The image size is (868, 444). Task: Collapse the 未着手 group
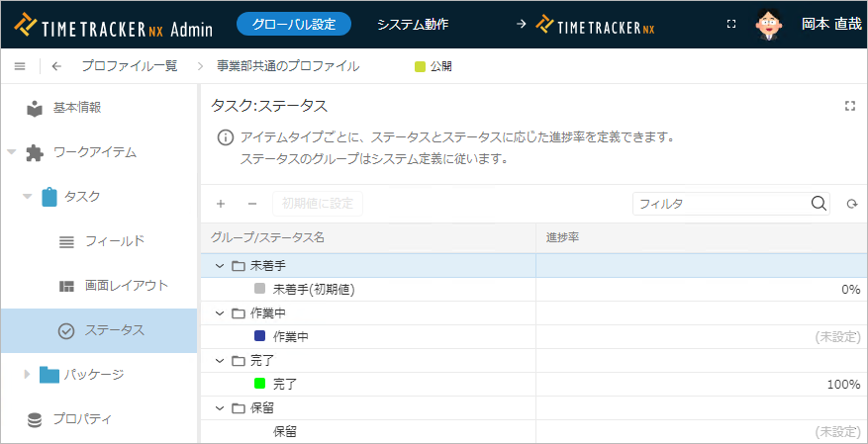(220, 266)
